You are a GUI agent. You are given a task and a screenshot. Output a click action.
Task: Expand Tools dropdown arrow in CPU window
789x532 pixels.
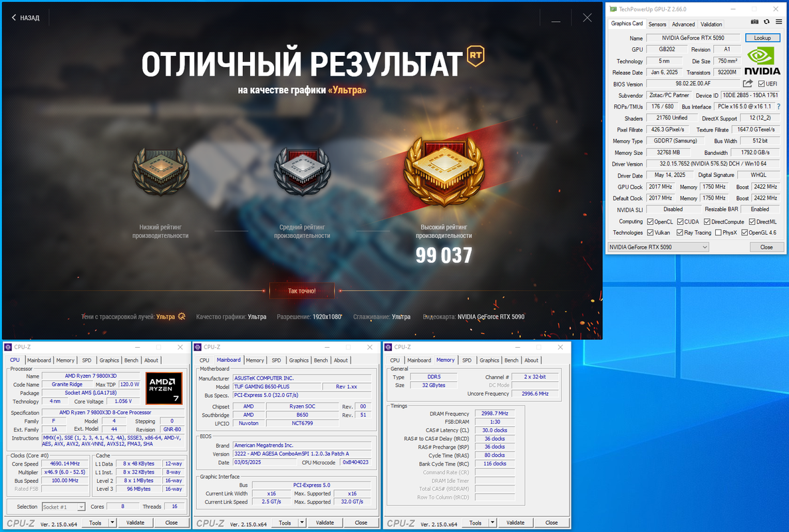[112, 523]
